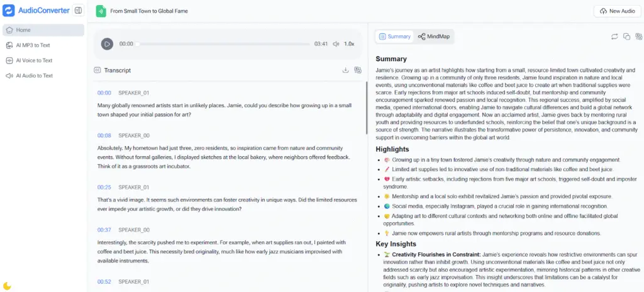
Task: Jump to the 00:25 transcript timestamp
Action: tap(104, 187)
